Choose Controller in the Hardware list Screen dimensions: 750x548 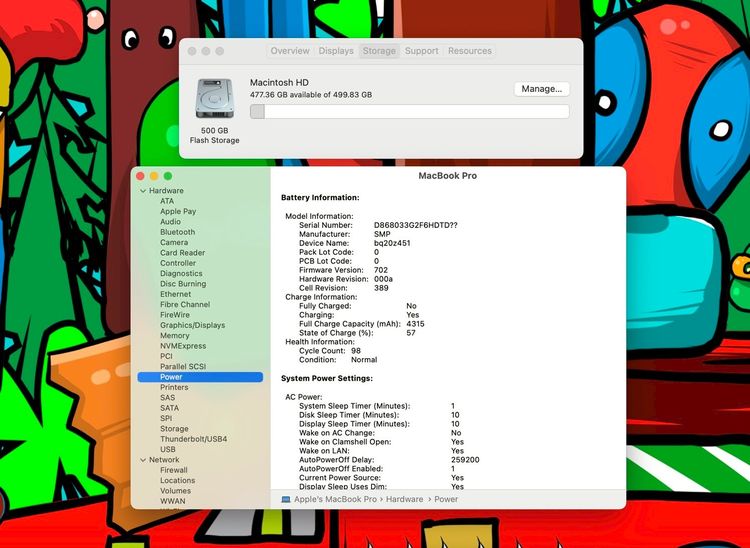coord(178,263)
